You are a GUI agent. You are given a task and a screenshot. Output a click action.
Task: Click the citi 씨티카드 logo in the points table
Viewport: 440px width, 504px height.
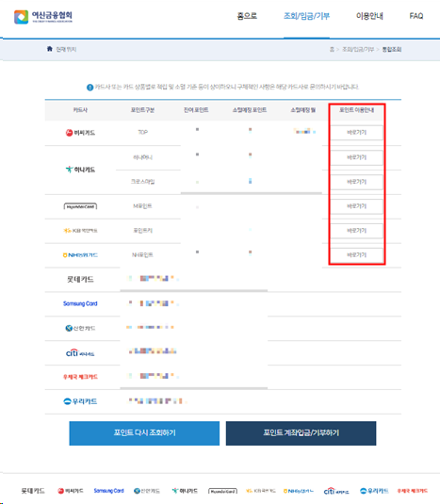(80, 353)
